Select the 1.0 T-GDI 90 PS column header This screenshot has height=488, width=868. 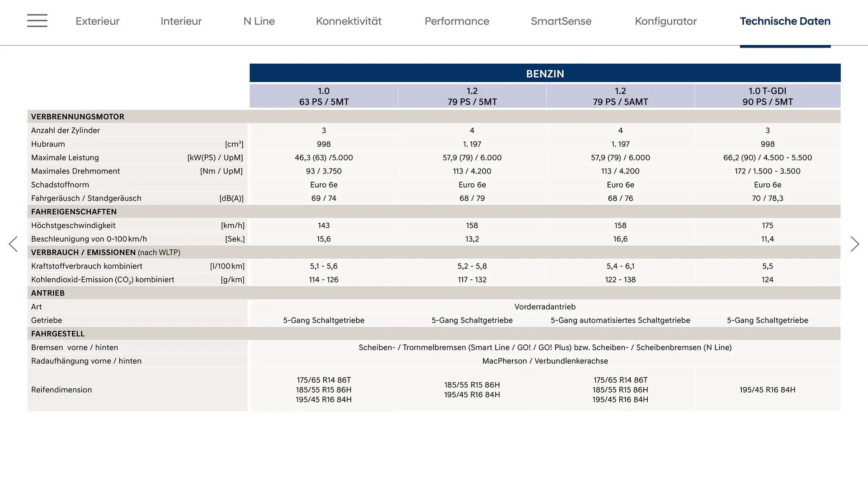[x=767, y=96]
